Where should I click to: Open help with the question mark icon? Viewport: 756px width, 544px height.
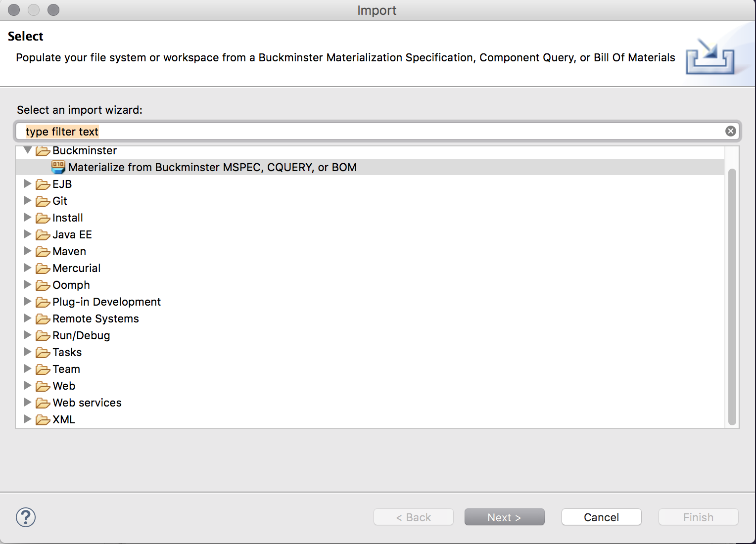[x=26, y=517]
